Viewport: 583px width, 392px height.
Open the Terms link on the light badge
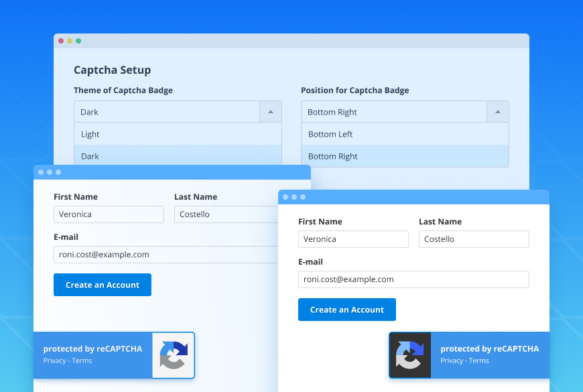coord(82,361)
